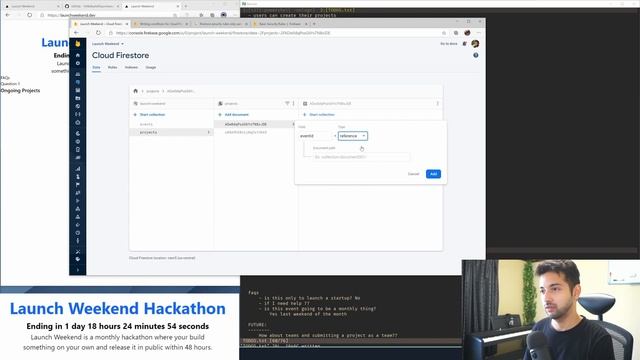Click the Go to docs link
640x360 pixels.
click(449, 44)
